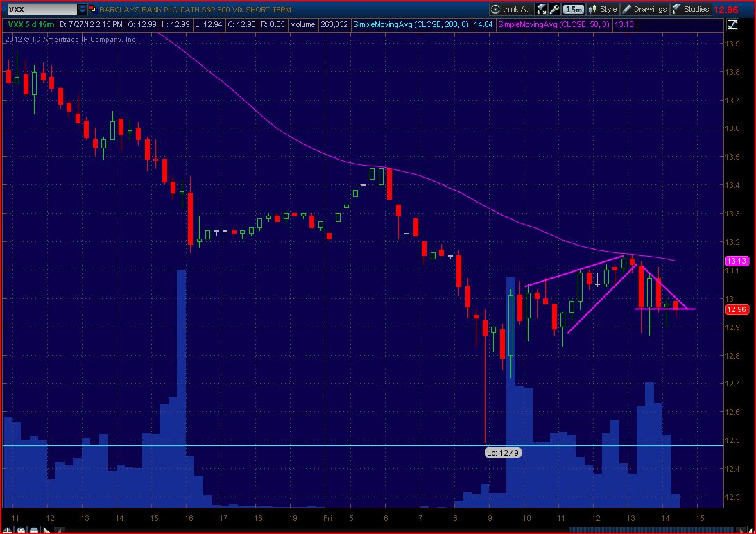Viewport: 756px width, 534px height.
Task: Click the close price C: 12.96
Action: coord(243,24)
